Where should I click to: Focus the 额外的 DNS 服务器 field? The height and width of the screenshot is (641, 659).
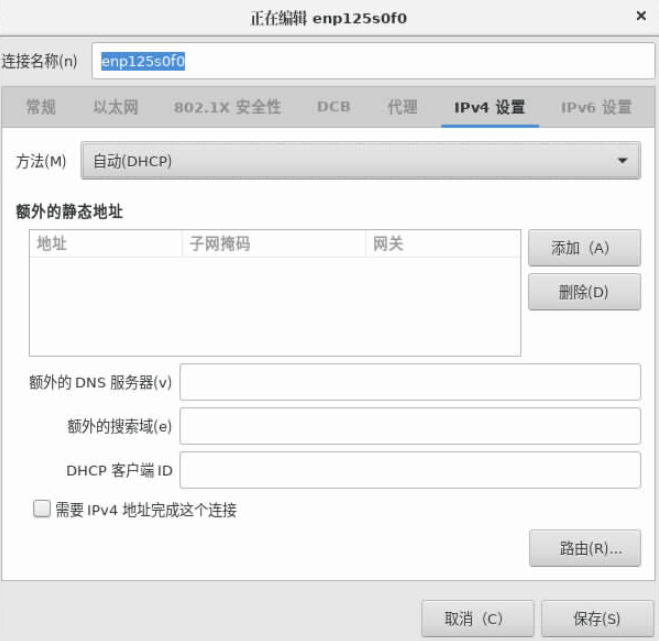click(410, 382)
